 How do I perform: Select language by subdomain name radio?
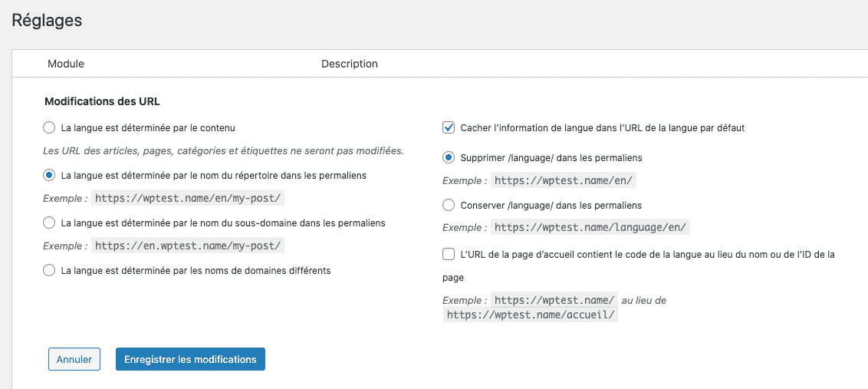tap(49, 223)
